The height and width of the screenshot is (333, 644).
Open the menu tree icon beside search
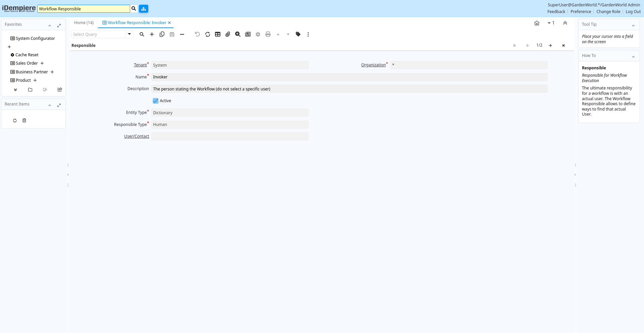pyautogui.click(x=144, y=9)
